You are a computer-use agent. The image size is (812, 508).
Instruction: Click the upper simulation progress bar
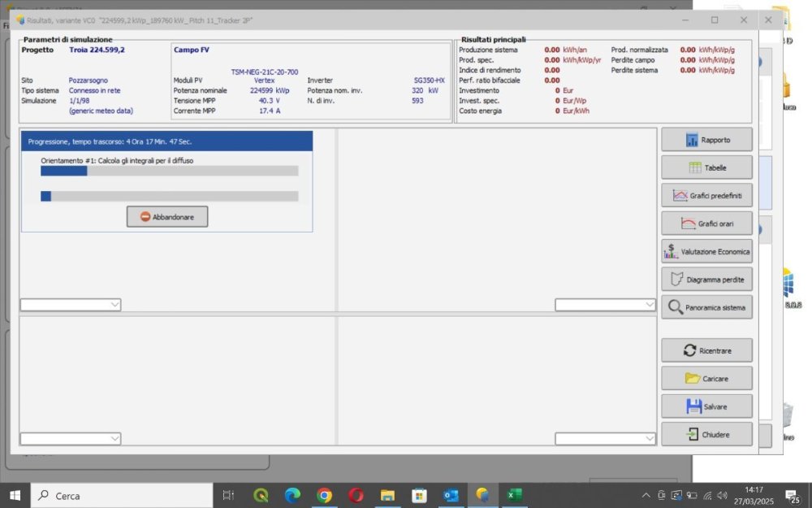169,172
